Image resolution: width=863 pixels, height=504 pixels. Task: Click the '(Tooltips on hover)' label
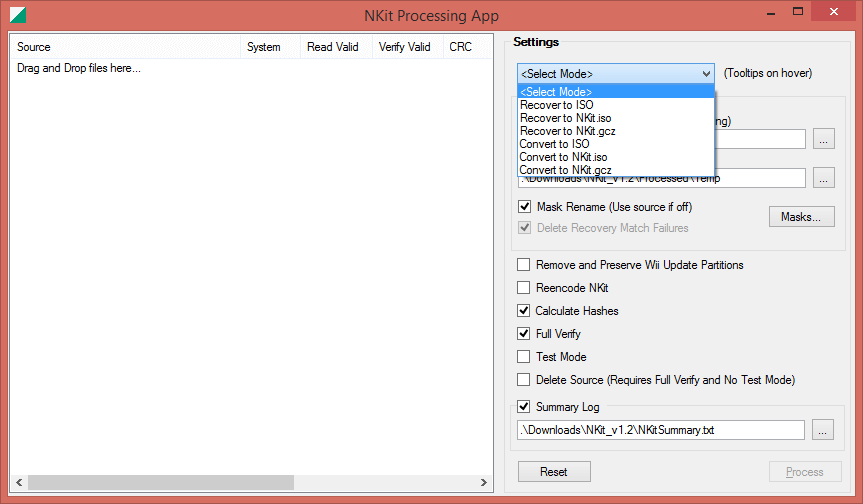768,73
